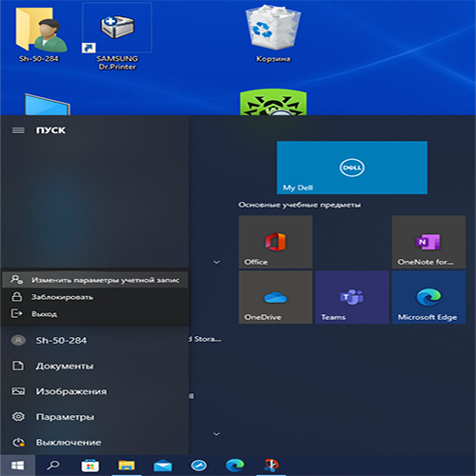
Task: Open File Explorer from the taskbar
Action: coord(127,466)
